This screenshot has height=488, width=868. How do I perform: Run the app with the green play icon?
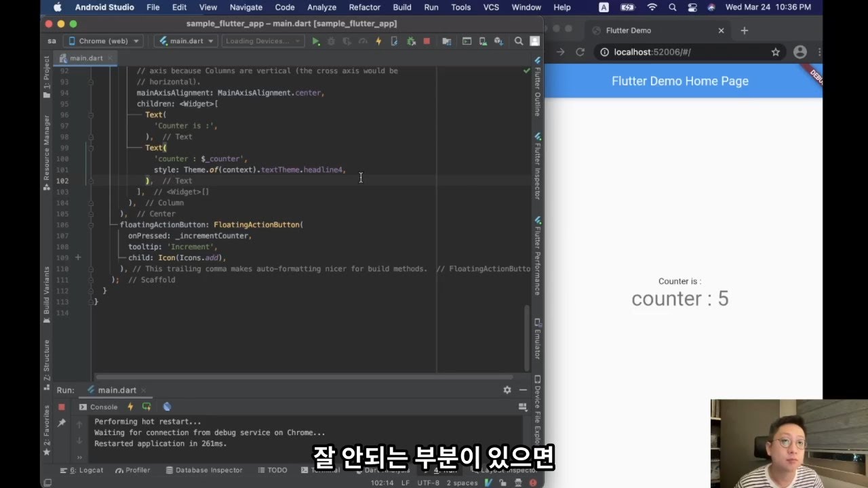point(316,41)
